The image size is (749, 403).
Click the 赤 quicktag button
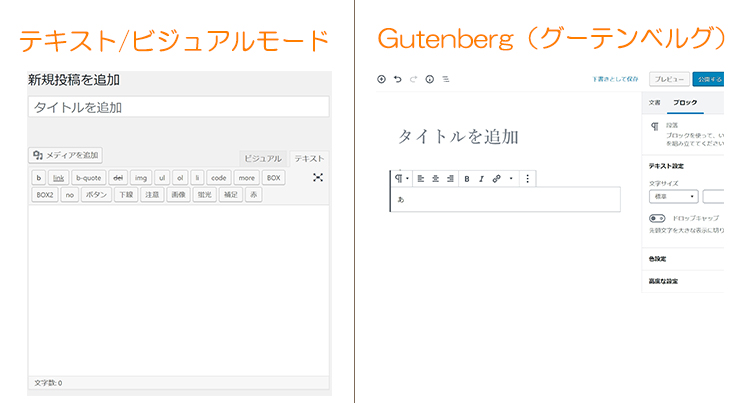[254, 195]
